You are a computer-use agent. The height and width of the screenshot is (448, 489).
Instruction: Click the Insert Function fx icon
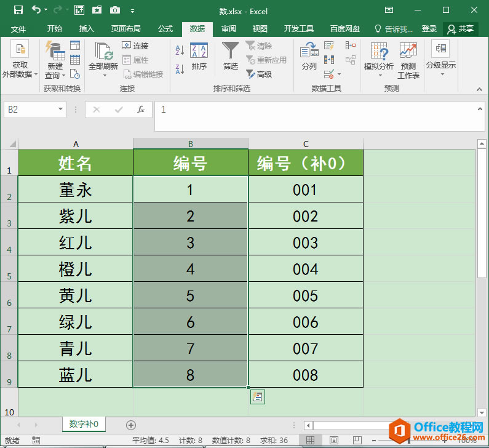141,110
